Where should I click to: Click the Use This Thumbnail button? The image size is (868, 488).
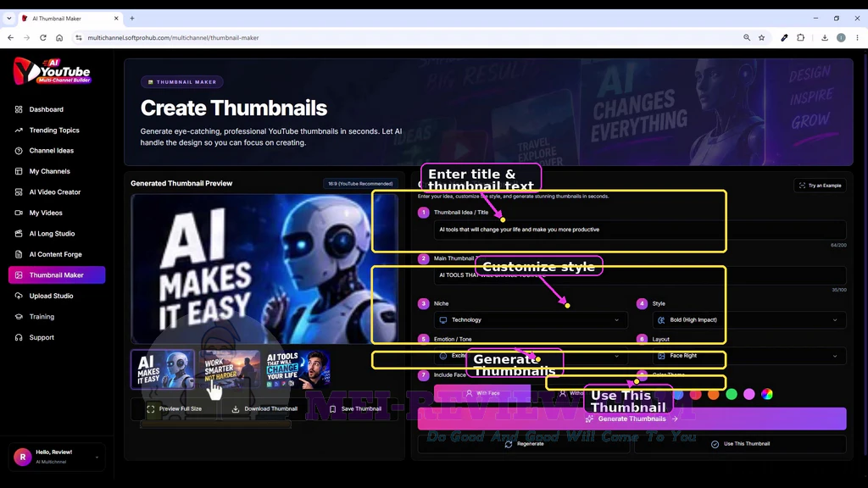[x=740, y=444]
